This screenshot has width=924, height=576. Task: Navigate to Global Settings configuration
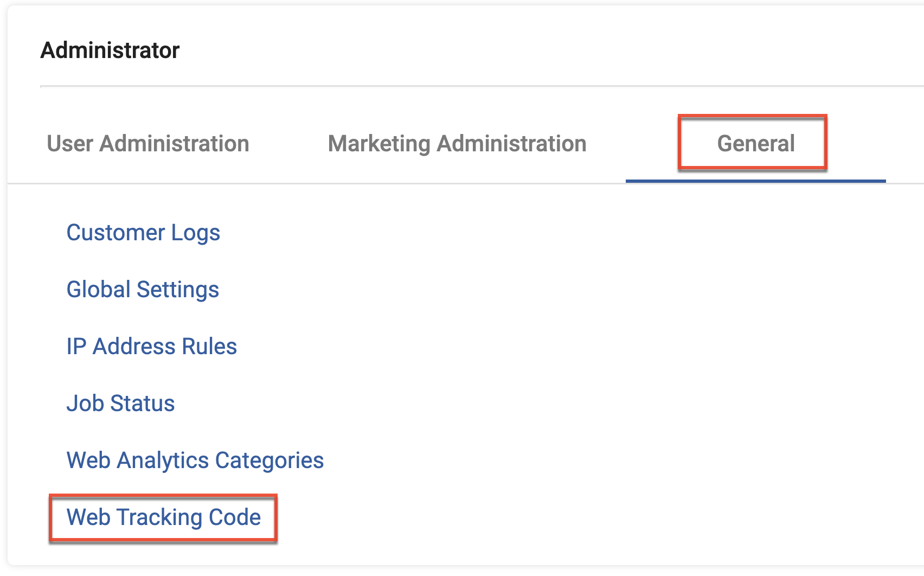click(143, 290)
